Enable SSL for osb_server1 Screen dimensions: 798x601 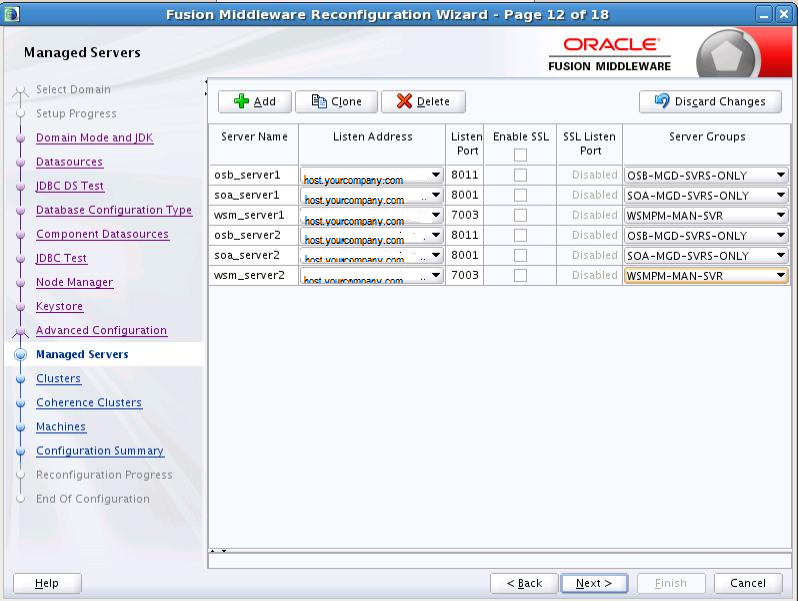tap(520, 175)
